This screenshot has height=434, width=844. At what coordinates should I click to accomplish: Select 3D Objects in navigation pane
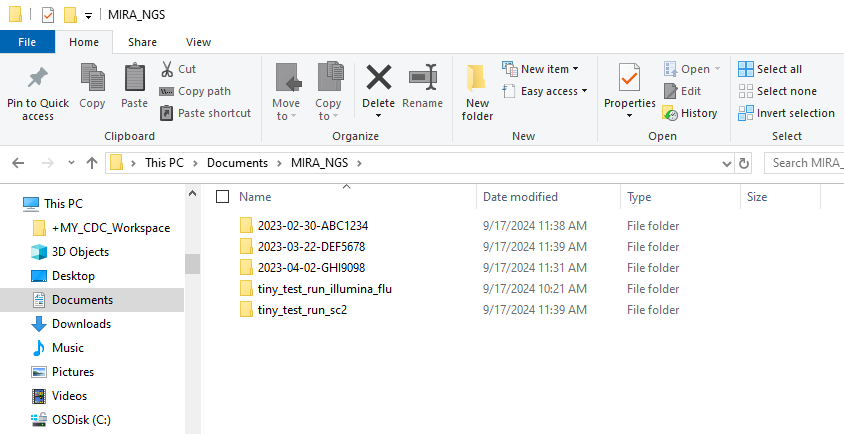(x=70, y=252)
